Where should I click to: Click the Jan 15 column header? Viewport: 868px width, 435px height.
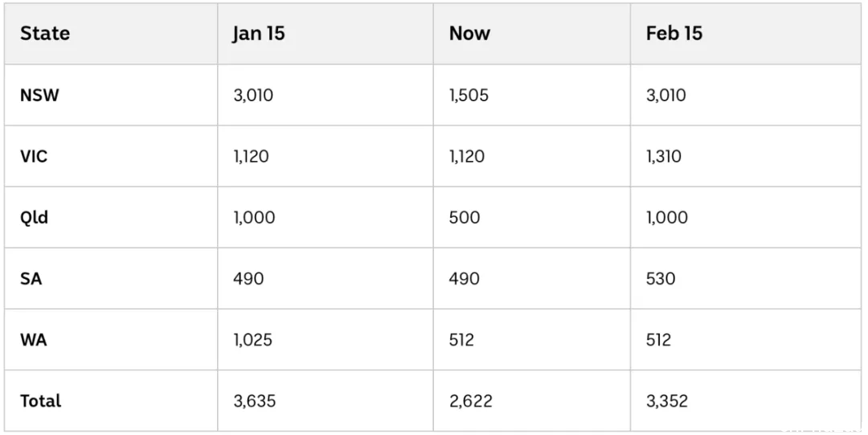259,33
